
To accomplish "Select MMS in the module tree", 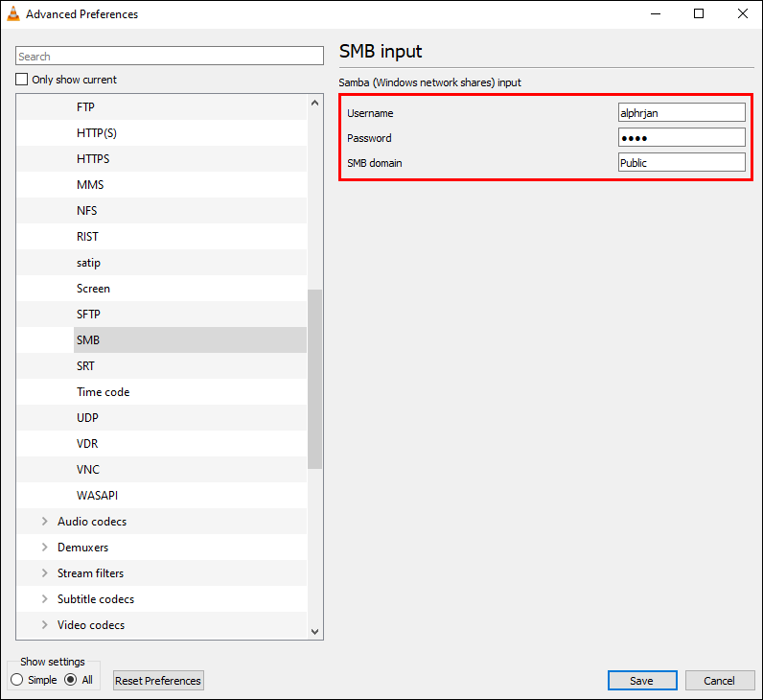I will [90, 184].
